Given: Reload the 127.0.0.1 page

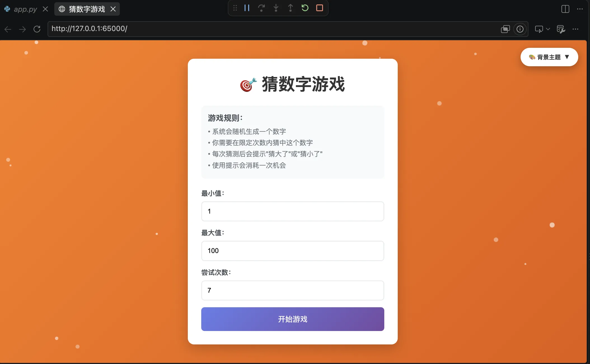Looking at the screenshot, I should [x=37, y=29].
